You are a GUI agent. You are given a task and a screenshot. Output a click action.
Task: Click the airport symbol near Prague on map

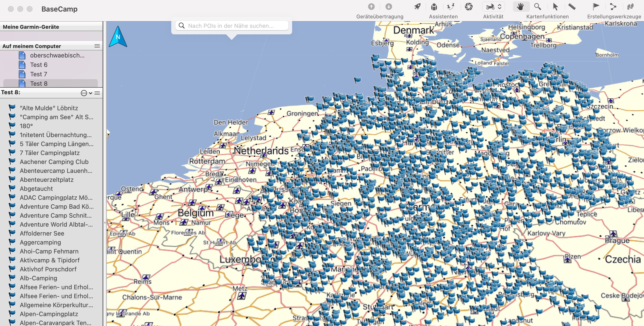613,234
